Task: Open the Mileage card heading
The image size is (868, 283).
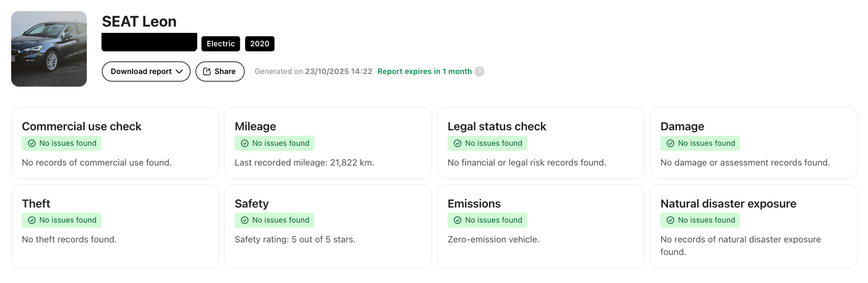Action: point(255,126)
